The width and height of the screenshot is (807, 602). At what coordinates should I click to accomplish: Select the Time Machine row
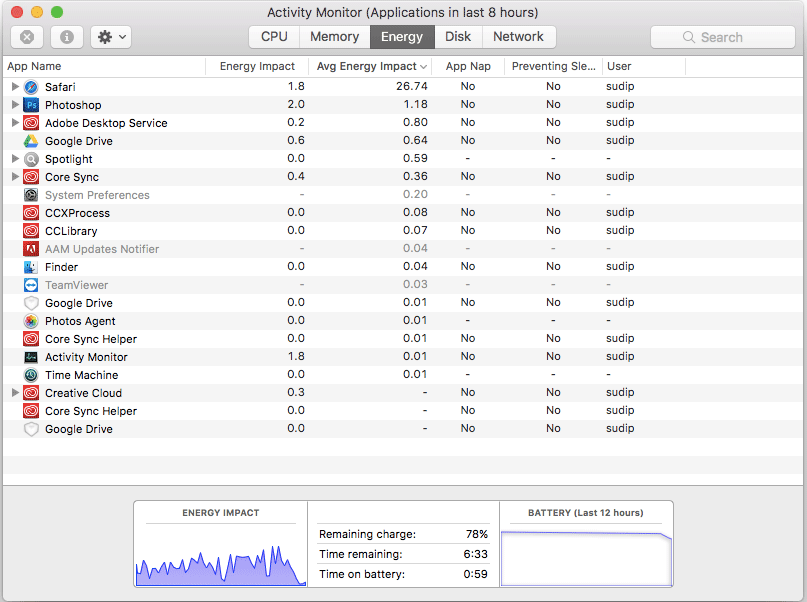[x=403, y=375]
